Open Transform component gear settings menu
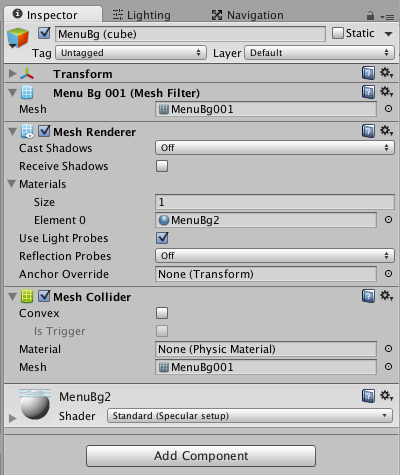This screenshot has height=475, width=400. tap(387, 73)
